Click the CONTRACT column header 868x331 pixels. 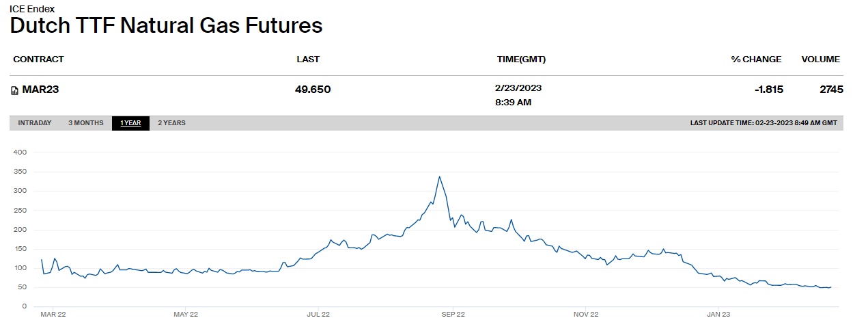pos(38,59)
